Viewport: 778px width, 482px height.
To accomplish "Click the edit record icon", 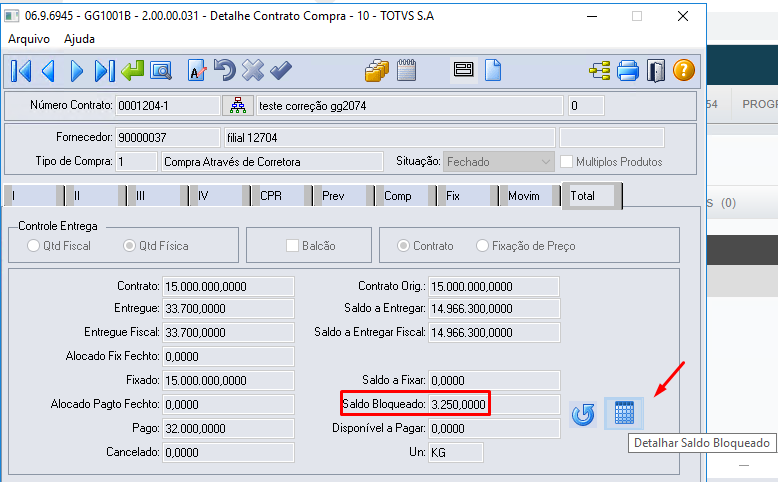I will click(197, 70).
